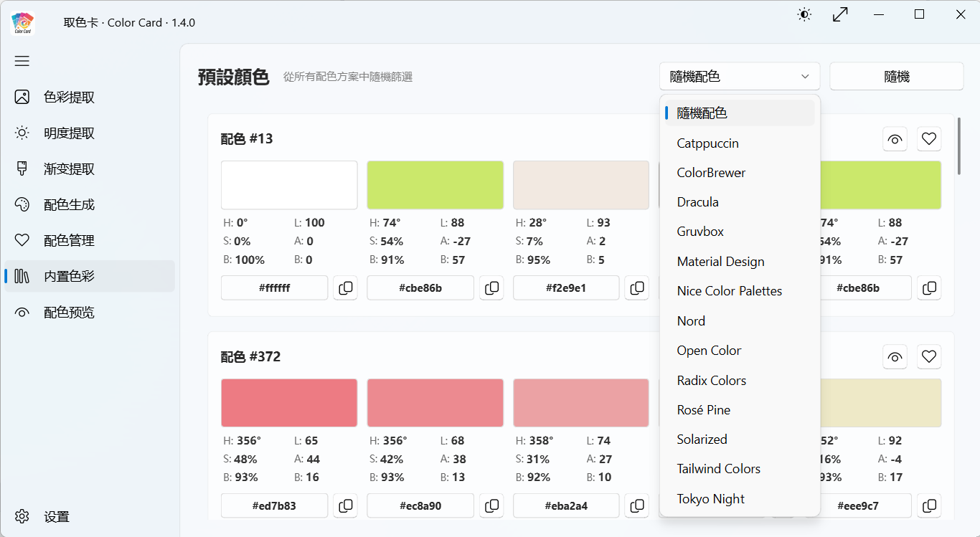Open 色彩提取 in the sidebar
Viewport: 980px width, 537px height.
click(69, 98)
